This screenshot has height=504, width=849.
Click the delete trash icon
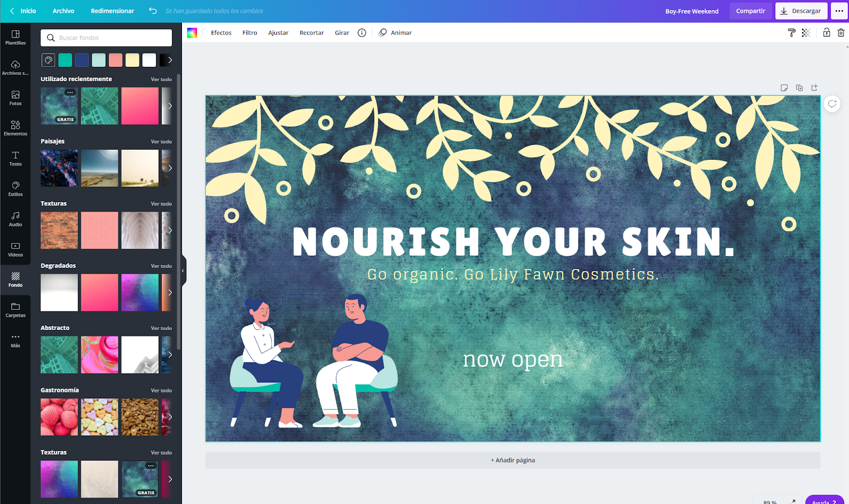[x=841, y=33]
